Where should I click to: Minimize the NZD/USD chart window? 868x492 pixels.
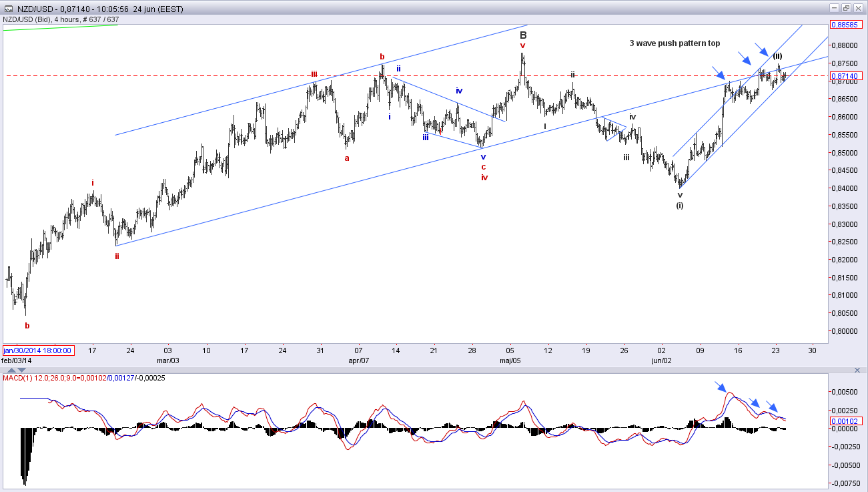(x=835, y=8)
